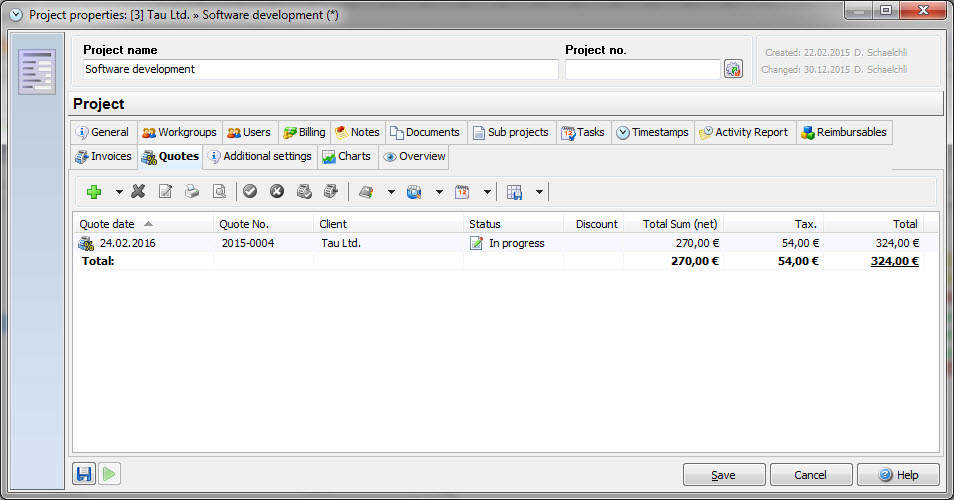954x500 pixels.
Task: Click the grey checkmark accept icon
Action: [x=250, y=192]
